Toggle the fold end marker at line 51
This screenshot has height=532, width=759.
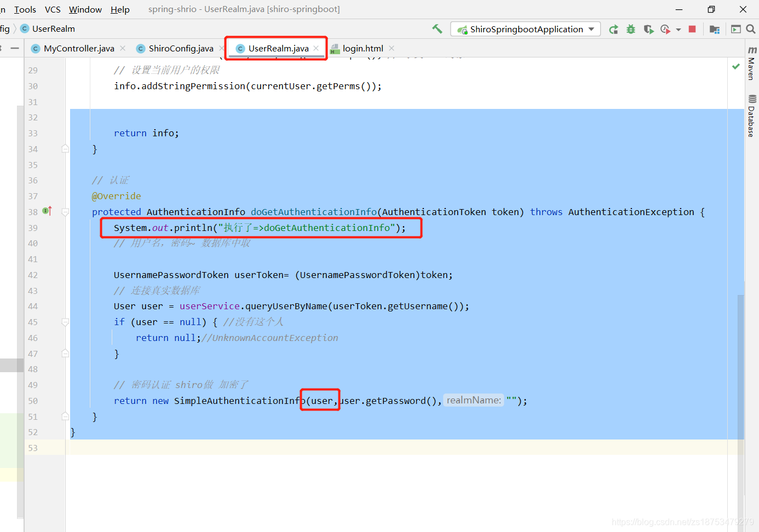click(x=65, y=417)
